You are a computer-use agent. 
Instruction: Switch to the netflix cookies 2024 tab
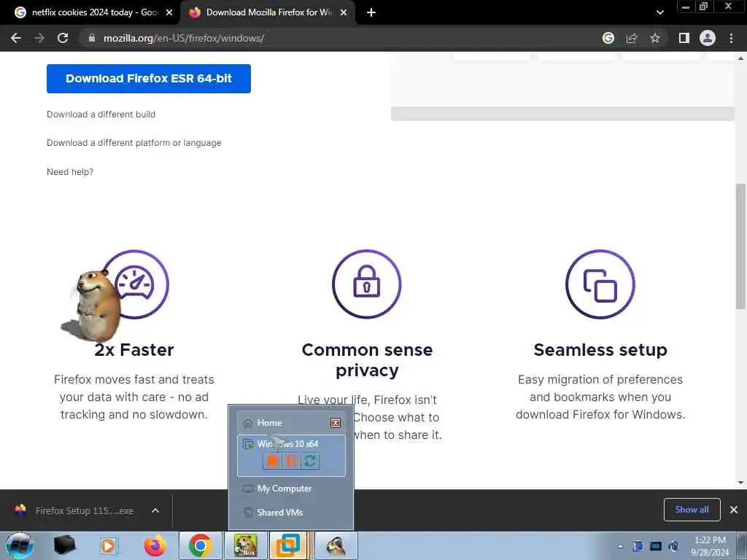pyautogui.click(x=94, y=12)
